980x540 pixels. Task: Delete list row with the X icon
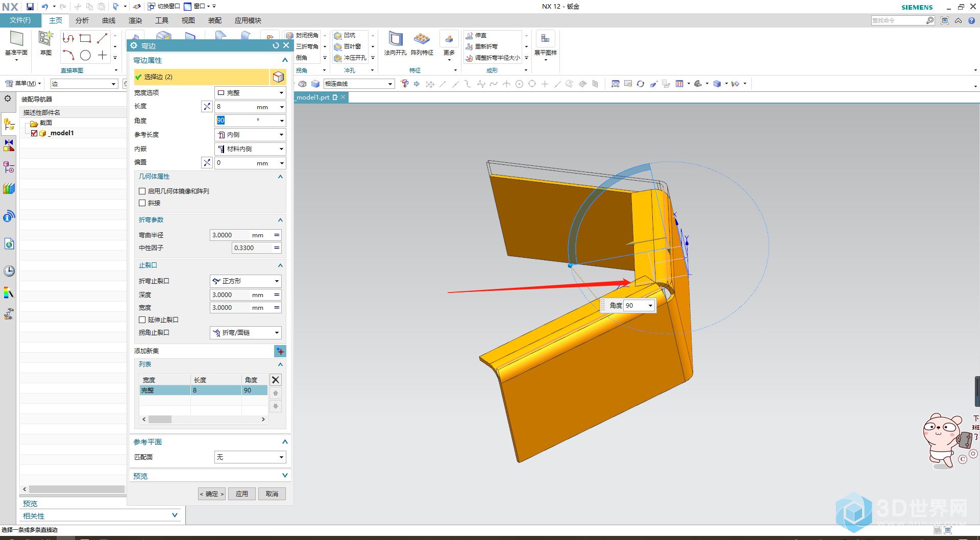click(x=276, y=380)
